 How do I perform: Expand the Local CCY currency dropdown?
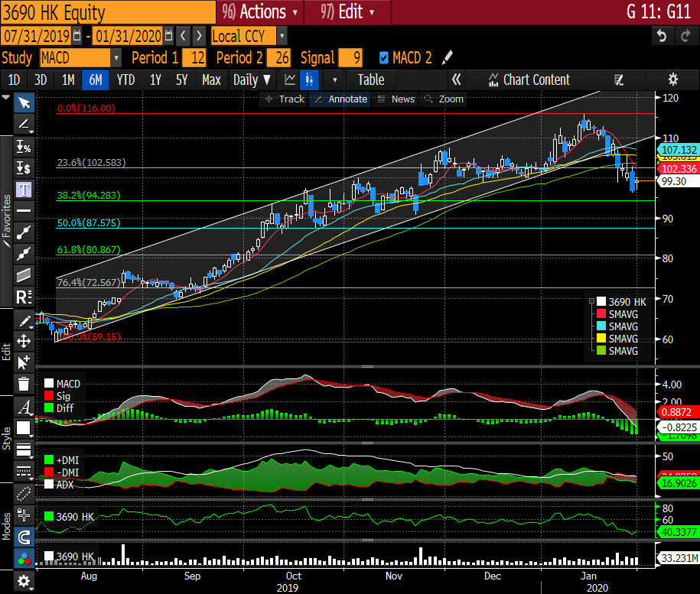[282, 36]
